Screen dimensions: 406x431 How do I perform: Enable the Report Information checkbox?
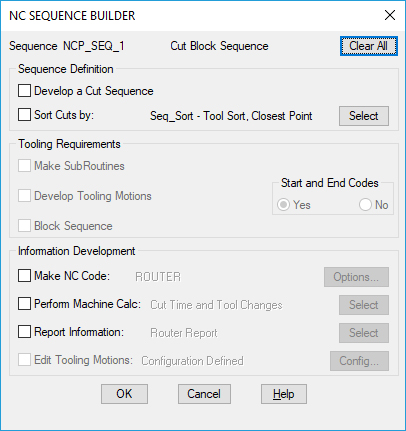coord(24,332)
